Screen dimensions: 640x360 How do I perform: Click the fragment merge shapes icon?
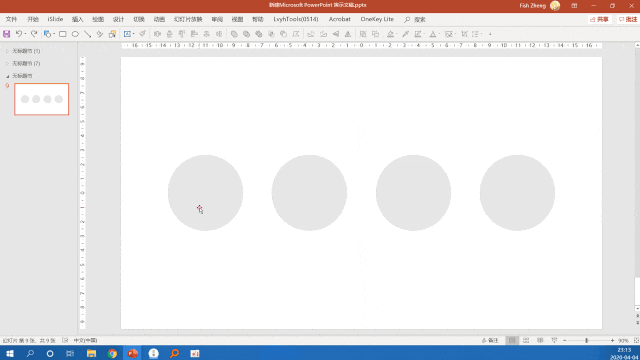click(258, 34)
